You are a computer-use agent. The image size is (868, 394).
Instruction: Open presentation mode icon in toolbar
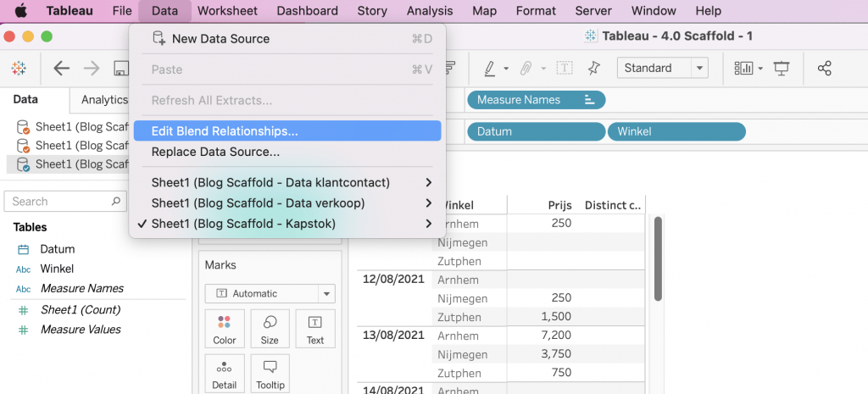click(x=782, y=69)
